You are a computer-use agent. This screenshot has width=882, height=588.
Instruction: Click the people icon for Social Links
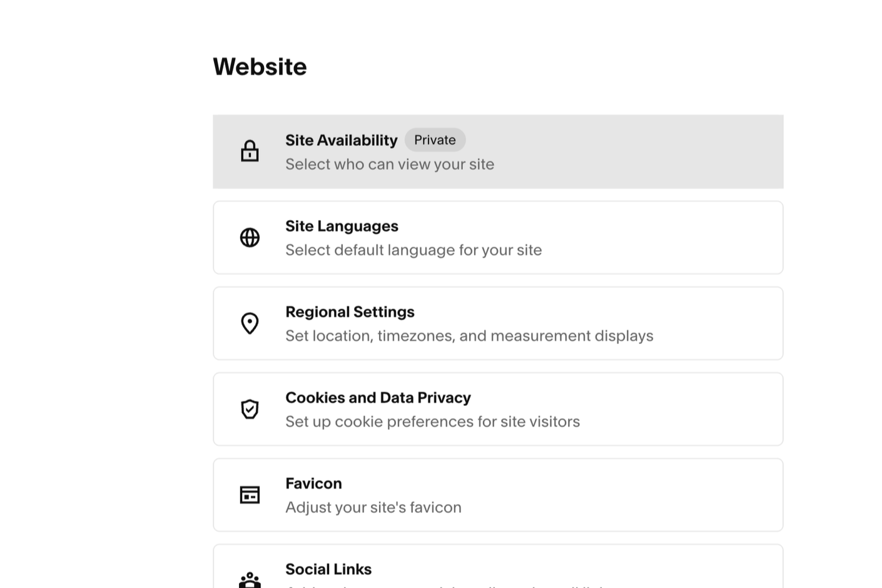pos(250,580)
